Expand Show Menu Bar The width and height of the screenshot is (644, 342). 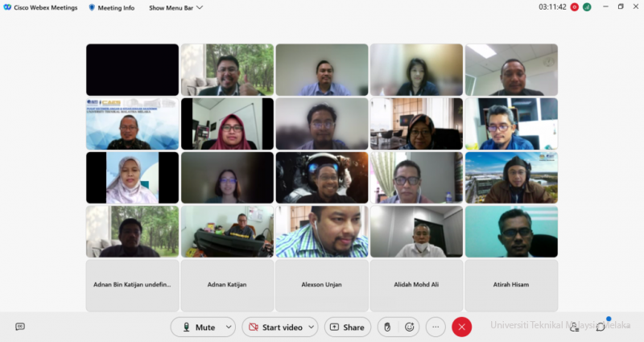(x=175, y=7)
